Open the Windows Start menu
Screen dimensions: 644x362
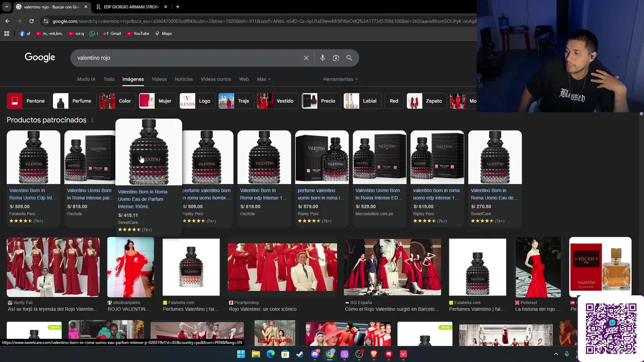pos(241,354)
